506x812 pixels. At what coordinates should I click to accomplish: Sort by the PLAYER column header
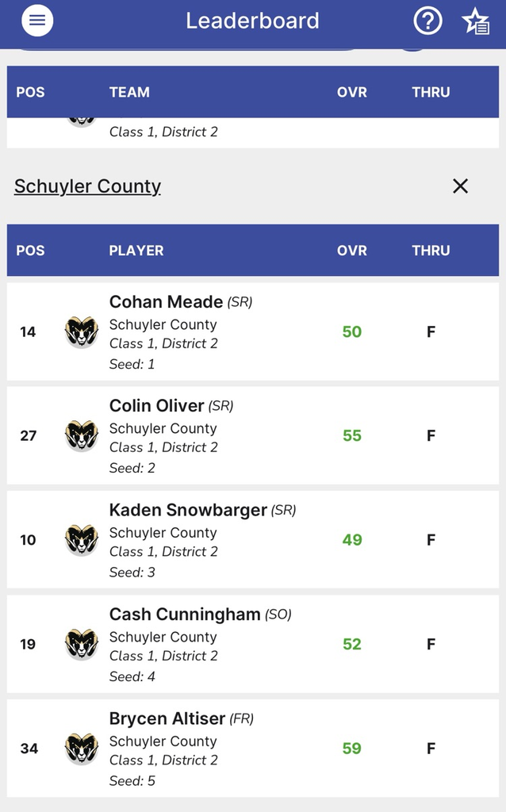point(136,251)
